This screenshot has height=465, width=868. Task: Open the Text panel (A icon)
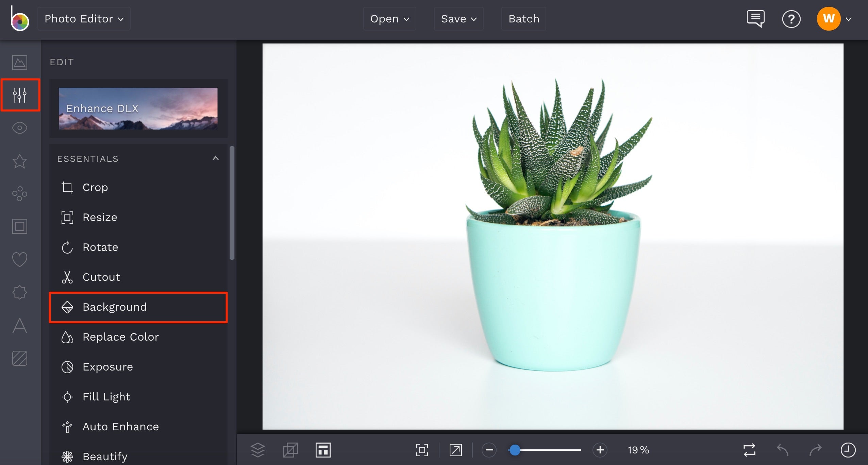coord(19,326)
